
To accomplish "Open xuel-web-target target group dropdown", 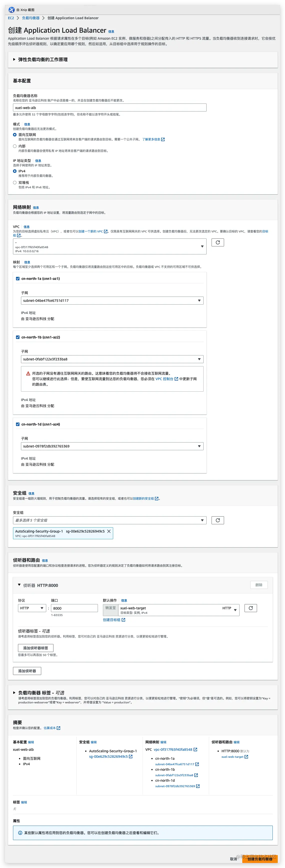I will 179,610.
